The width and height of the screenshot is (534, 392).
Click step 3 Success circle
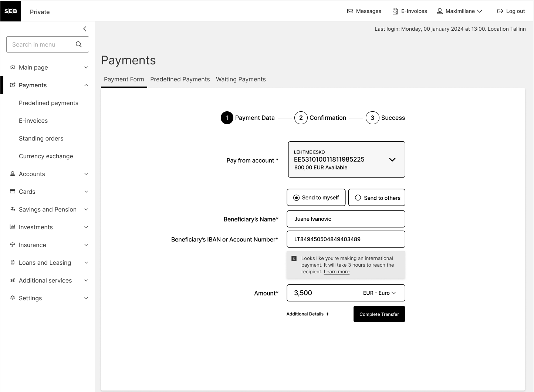[372, 118]
